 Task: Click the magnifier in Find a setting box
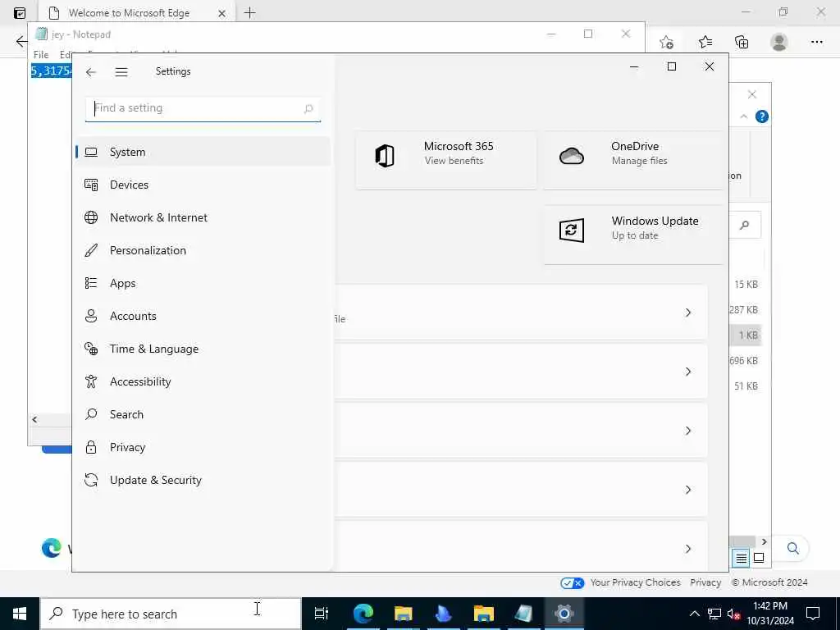[x=308, y=109]
